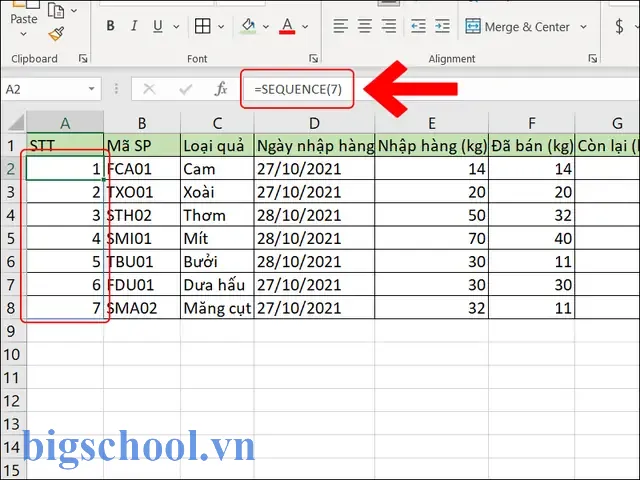Viewport: 640px width, 480px height.
Task: Apply Font Color red A
Action: point(287,26)
